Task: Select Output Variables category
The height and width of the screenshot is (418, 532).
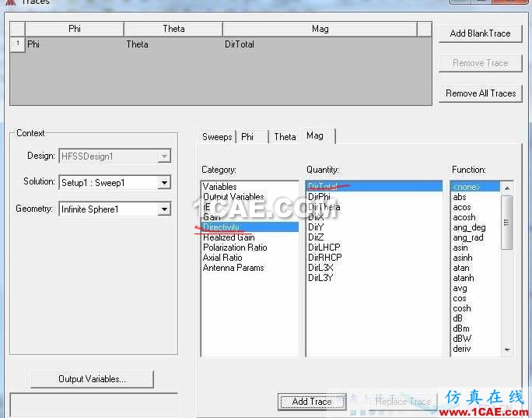Action: [250, 197]
